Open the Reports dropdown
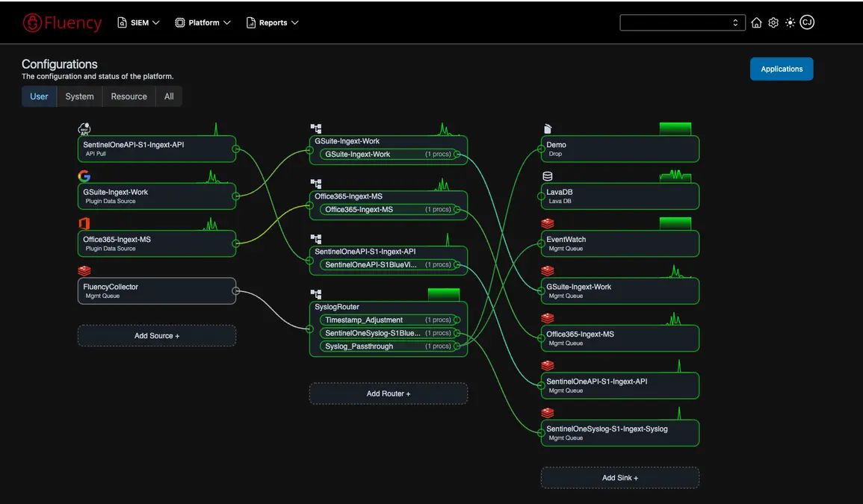The width and height of the screenshot is (863, 504). 272,22
